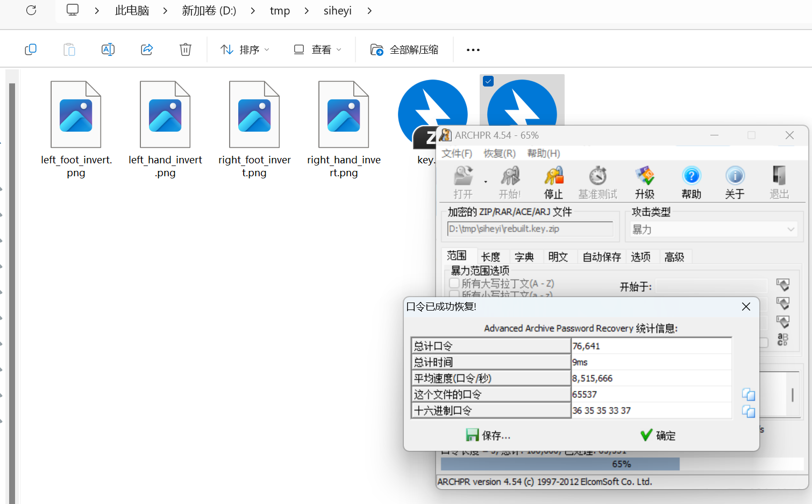Select right_hand_invert.png file icon
The height and width of the screenshot is (504, 812).
pyautogui.click(x=344, y=114)
